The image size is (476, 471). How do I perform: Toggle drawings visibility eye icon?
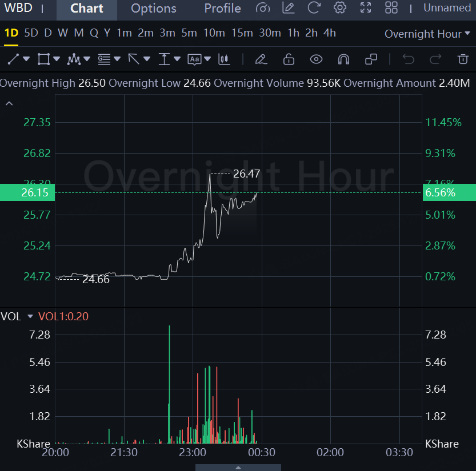point(316,59)
